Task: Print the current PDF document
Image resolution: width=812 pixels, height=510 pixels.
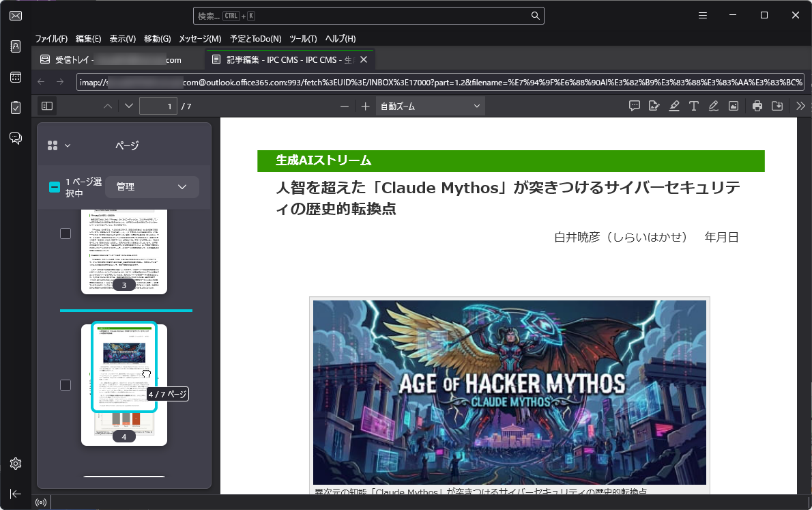Action: click(x=757, y=106)
